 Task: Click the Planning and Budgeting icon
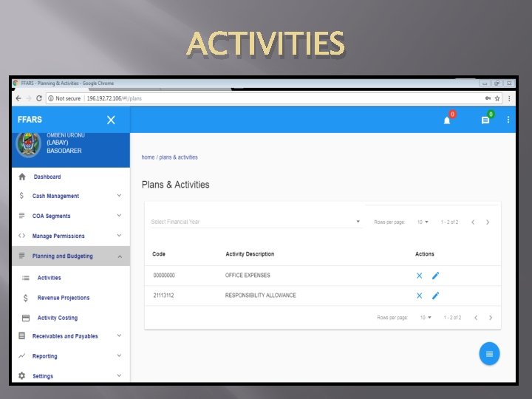click(21, 256)
